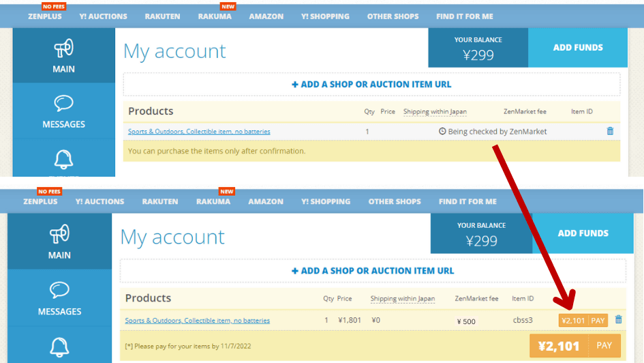Screen dimensions: 644x363
Task: Go to Y! AUCTIONS in top navigation
Action: tap(103, 16)
